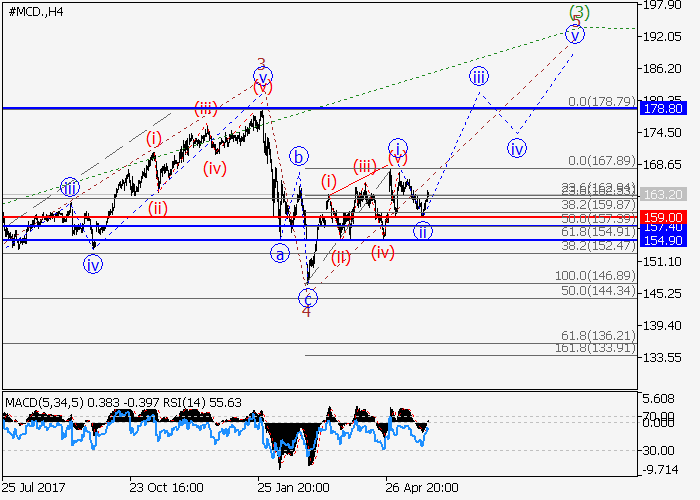The height and width of the screenshot is (500, 700).
Task: Select the projected circled 'iii' on the dotted forecast
Action: point(479,76)
